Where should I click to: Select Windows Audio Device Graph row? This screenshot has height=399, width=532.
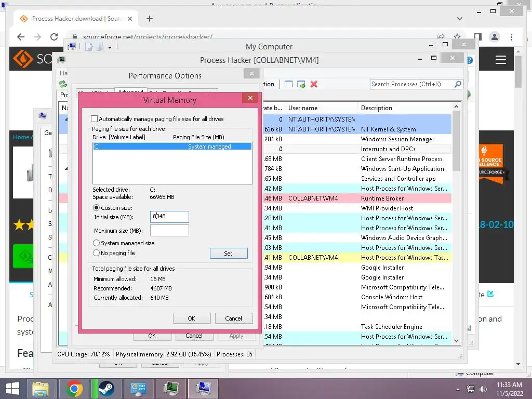[357, 238]
